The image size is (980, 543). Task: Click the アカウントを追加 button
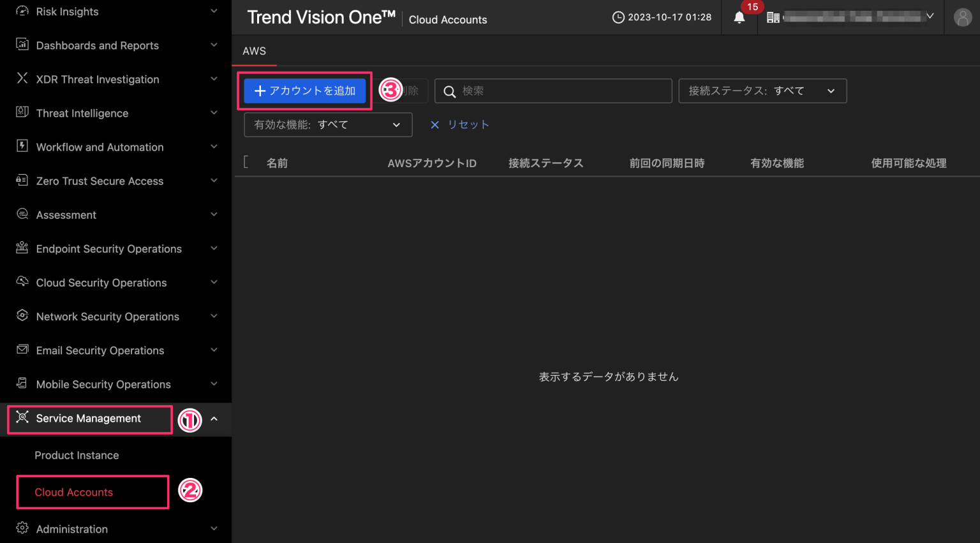pyautogui.click(x=304, y=91)
